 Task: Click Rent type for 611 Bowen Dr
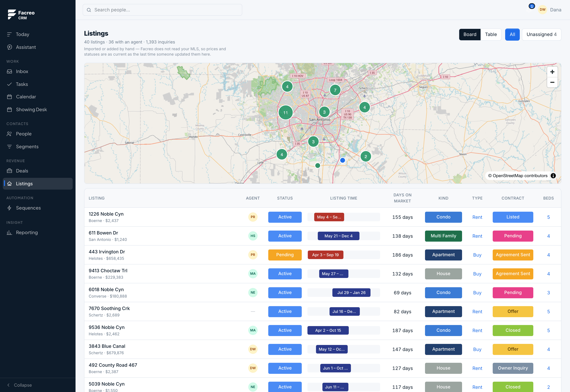coord(477,236)
